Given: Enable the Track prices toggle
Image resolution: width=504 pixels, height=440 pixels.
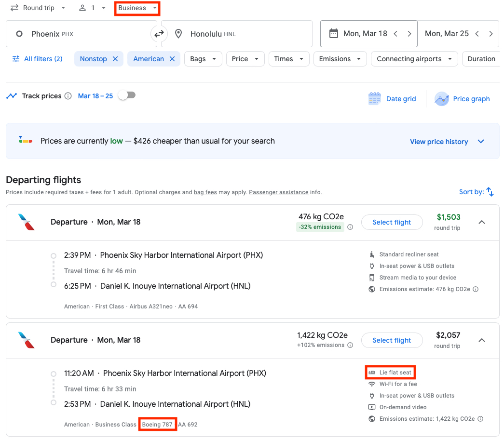Looking at the screenshot, I should 127,95.
